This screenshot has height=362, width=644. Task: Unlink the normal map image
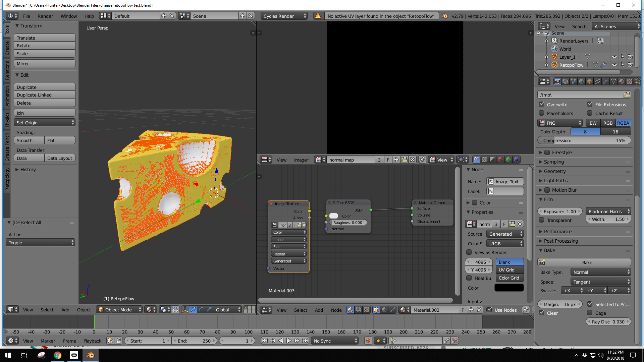(413, 160)
